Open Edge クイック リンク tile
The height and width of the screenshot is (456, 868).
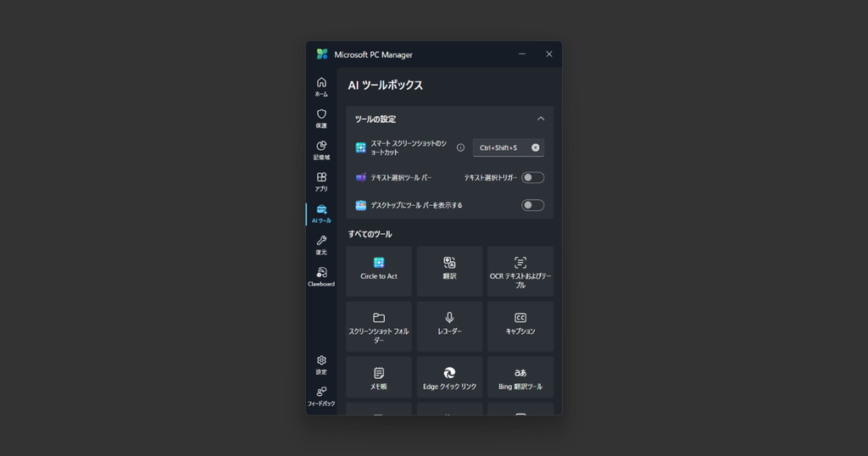click(x=449, y=377)
